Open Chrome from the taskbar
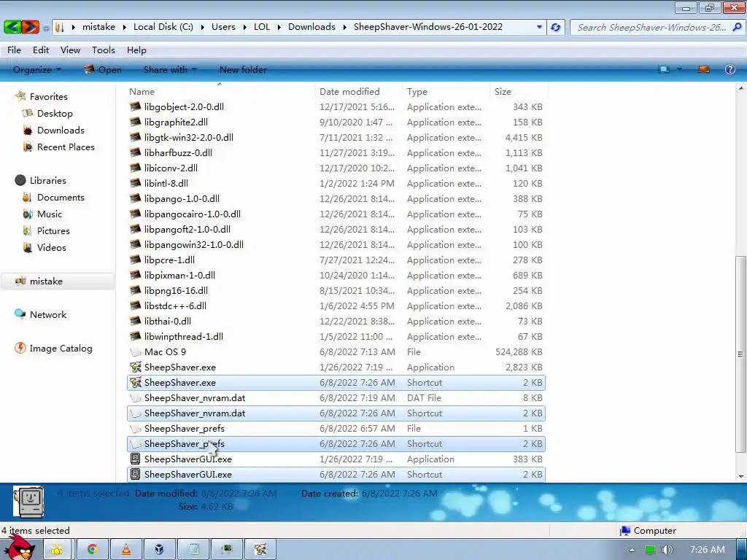747x560 pixels. coord(92,550)
